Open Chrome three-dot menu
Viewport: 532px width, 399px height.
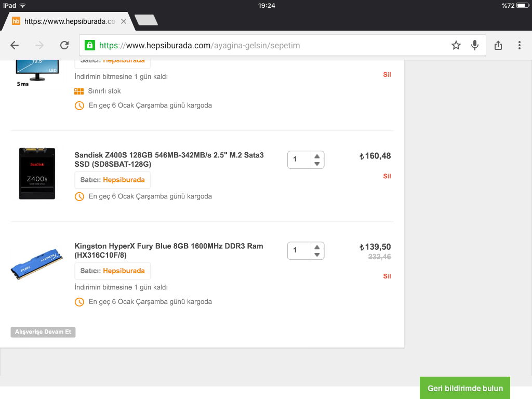520,45
